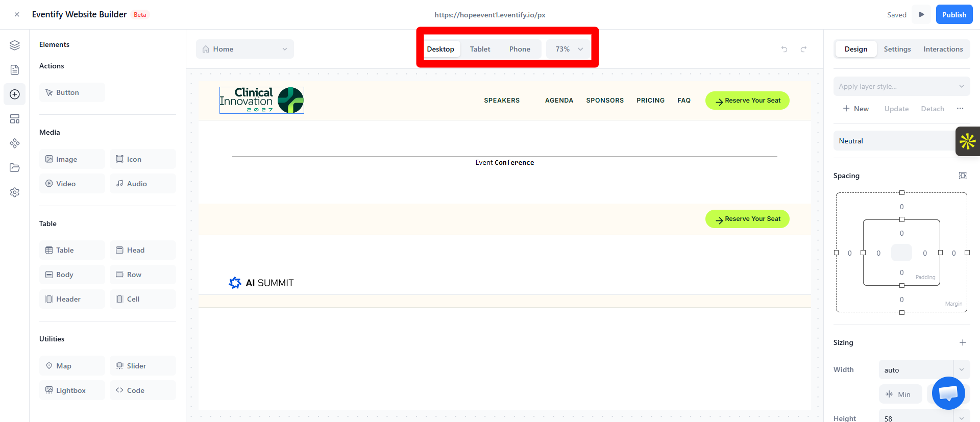Switch to Desktop view
The height and width of the screenshot is (422, 980).
440,49
